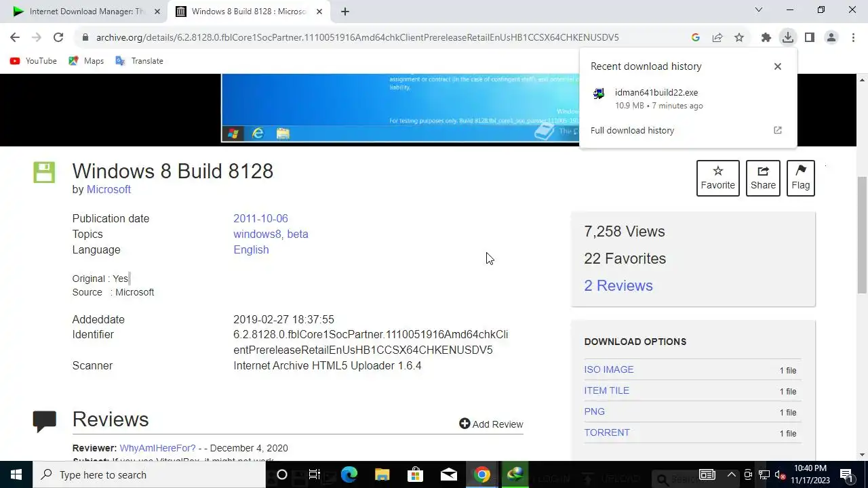Open the Windows Start menu
This screenshot has height=488, width=868.
[16, 474]
